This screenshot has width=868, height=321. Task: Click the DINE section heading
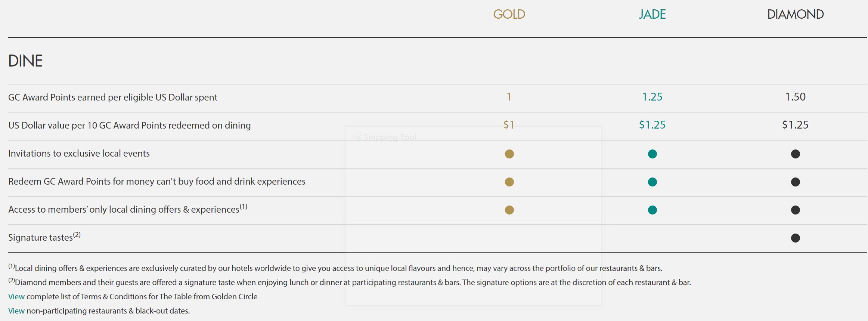(25, 61)
